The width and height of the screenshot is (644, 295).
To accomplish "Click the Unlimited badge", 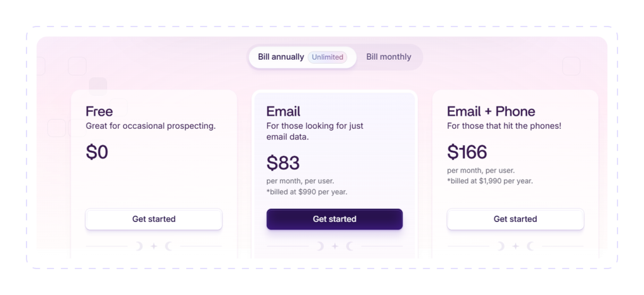I will (x=327, y=57).
